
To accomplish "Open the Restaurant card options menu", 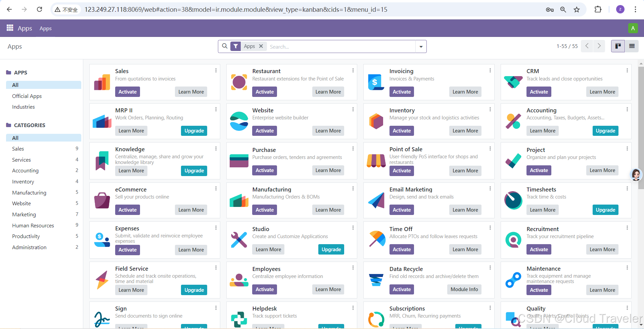I will (x=353, y=70).
